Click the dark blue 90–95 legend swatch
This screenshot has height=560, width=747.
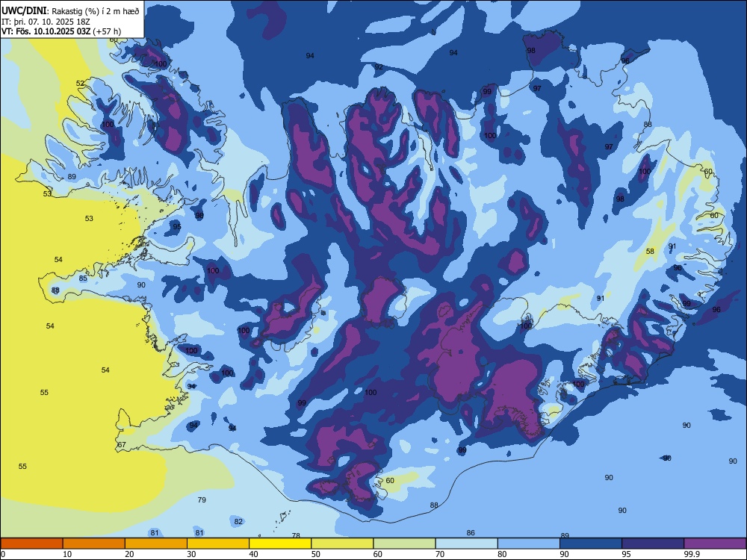point(591,544)
